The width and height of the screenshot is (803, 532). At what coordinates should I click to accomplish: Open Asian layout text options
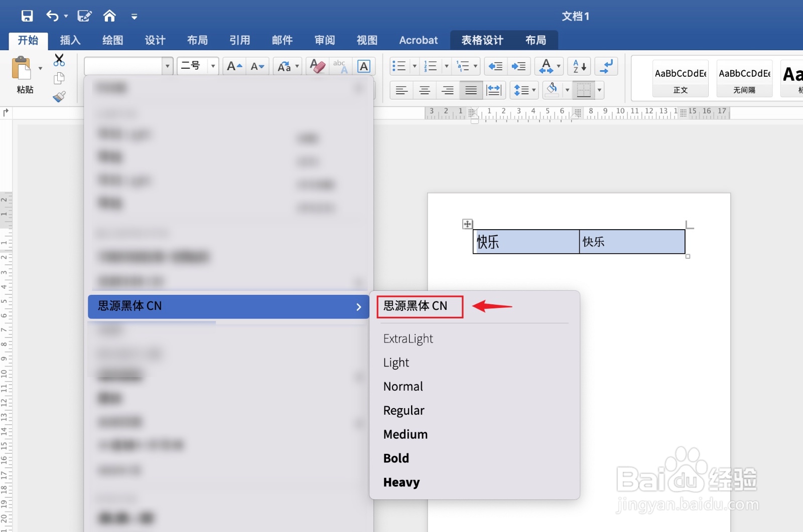pos(549,66)
